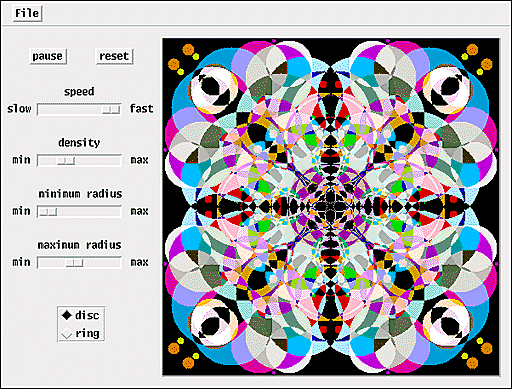Screen dimensions: 512x389
Task: Select the ring radio option
Action: point(80,333)
